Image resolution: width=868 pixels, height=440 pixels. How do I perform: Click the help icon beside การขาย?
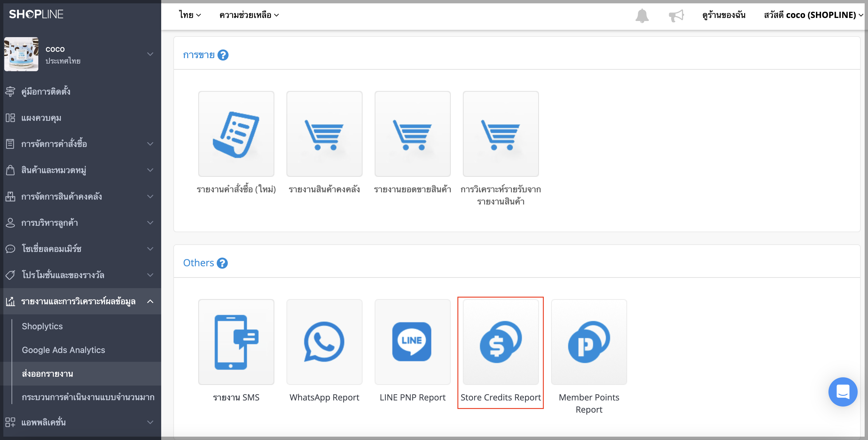coord(223,55)
